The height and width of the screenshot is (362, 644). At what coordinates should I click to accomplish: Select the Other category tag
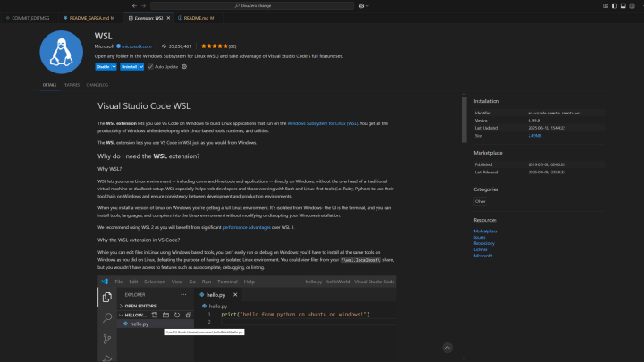[x=479, y=201]
